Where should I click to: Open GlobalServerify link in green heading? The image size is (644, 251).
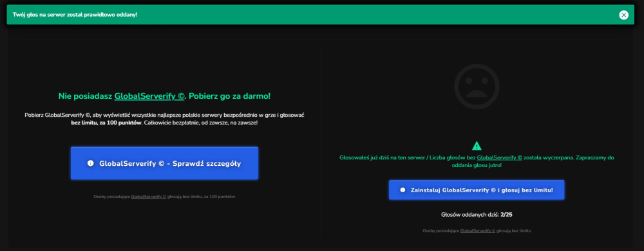click(x=149, y=96)
